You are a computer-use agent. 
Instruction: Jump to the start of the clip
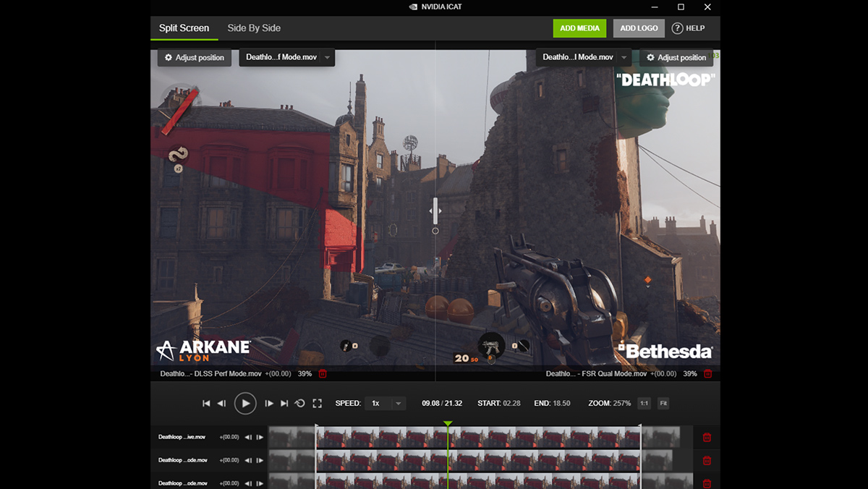point(206,403)
